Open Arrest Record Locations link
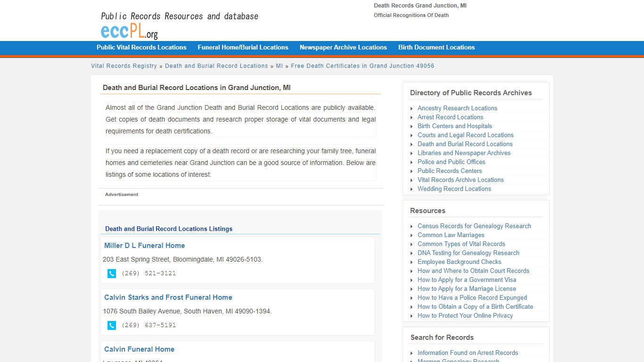 point(450,117)
